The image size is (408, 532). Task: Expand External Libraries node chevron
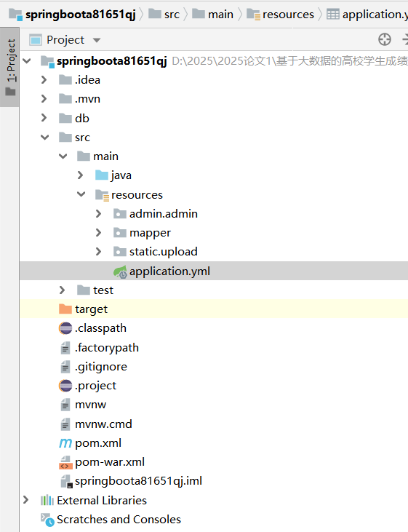click(25, 500)
